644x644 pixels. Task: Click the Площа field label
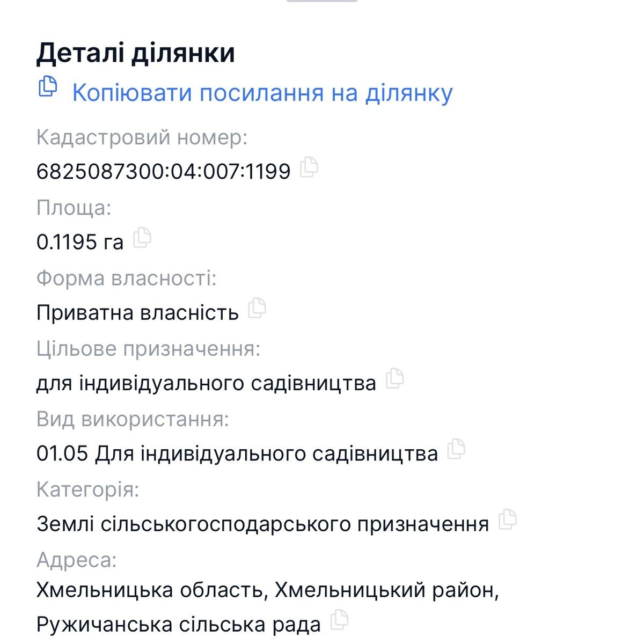72,207
